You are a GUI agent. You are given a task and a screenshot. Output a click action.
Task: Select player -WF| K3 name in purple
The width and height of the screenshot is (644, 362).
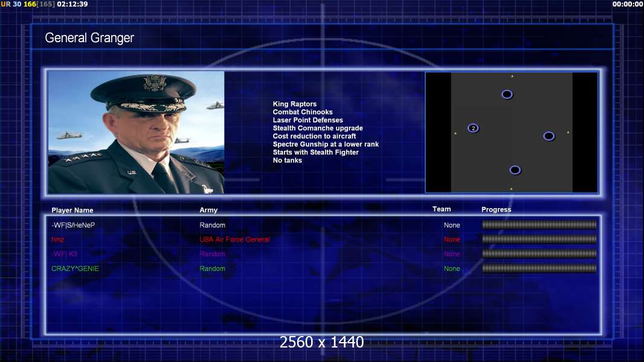pos(64,254)
